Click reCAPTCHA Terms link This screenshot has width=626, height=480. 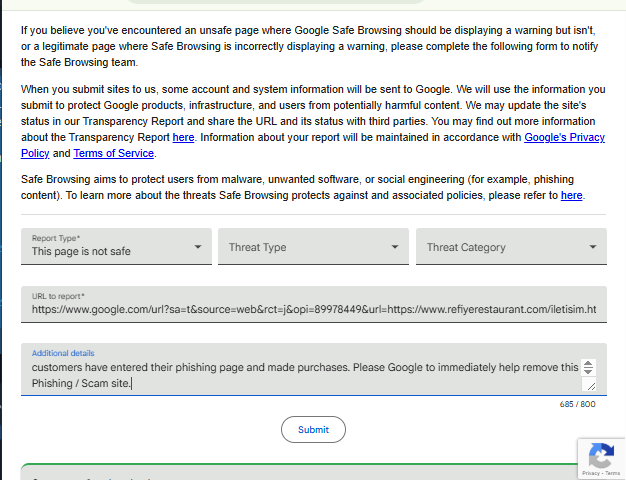click(x=611, y=473)
